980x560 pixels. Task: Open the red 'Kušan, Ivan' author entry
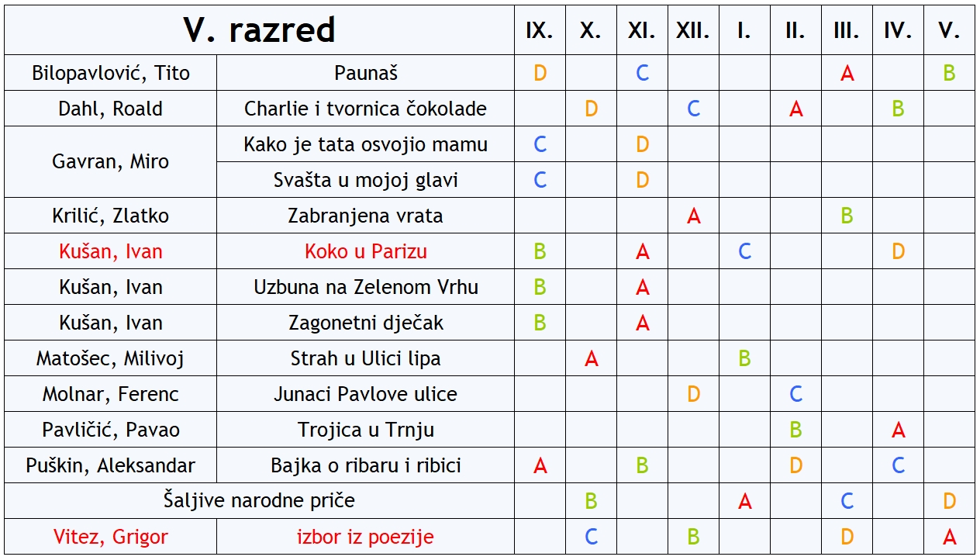(x=111, y=251)
